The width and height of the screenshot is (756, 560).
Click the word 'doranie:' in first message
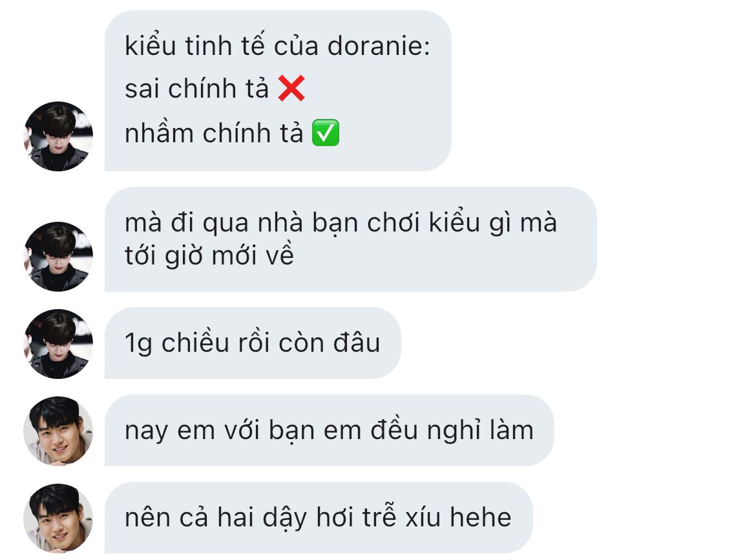(x=379, y=47)
